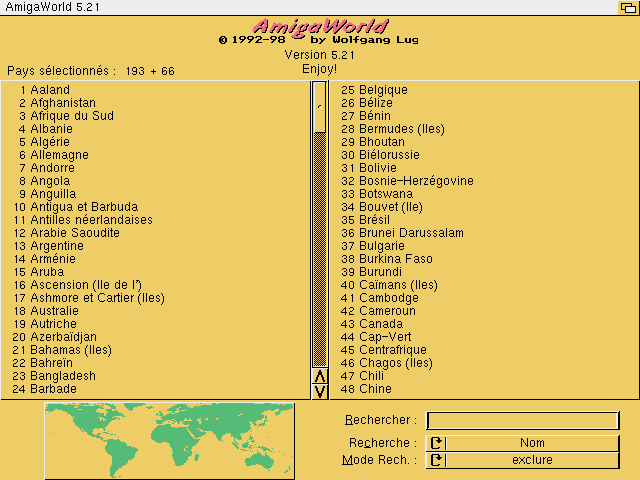640x480 pixels.
Task: Click the cycle icon of the Recherche gadget
Action: 436,443
